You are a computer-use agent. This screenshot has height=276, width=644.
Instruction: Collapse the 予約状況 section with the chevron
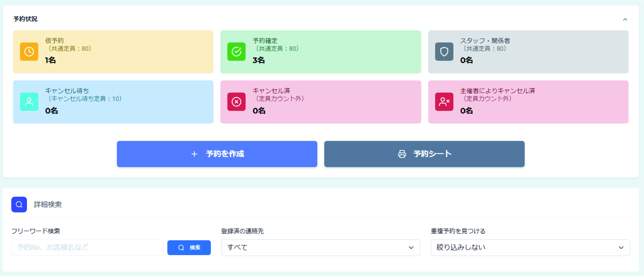click(626, 19)
